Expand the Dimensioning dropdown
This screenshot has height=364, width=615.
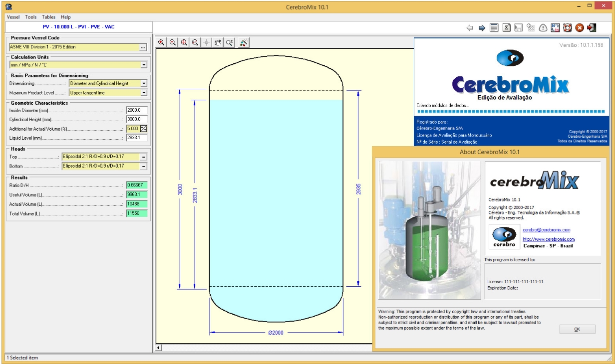click(x=144, y=84)
